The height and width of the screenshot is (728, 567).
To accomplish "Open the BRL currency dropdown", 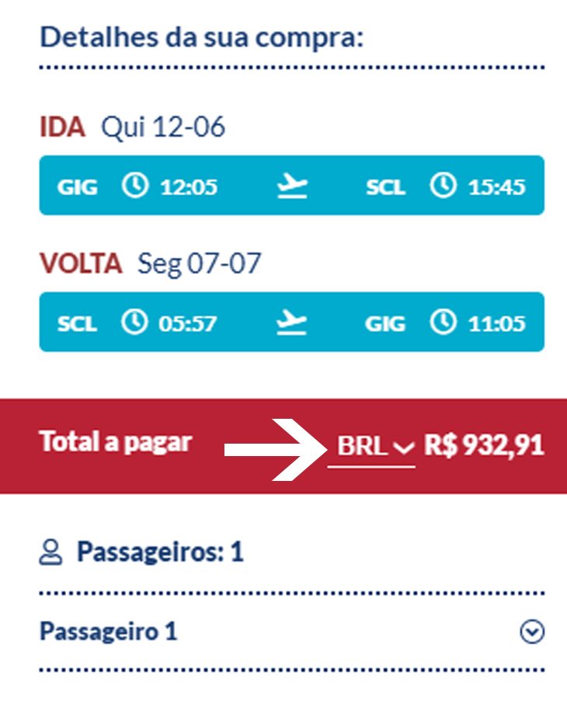I will coord(371,447).
